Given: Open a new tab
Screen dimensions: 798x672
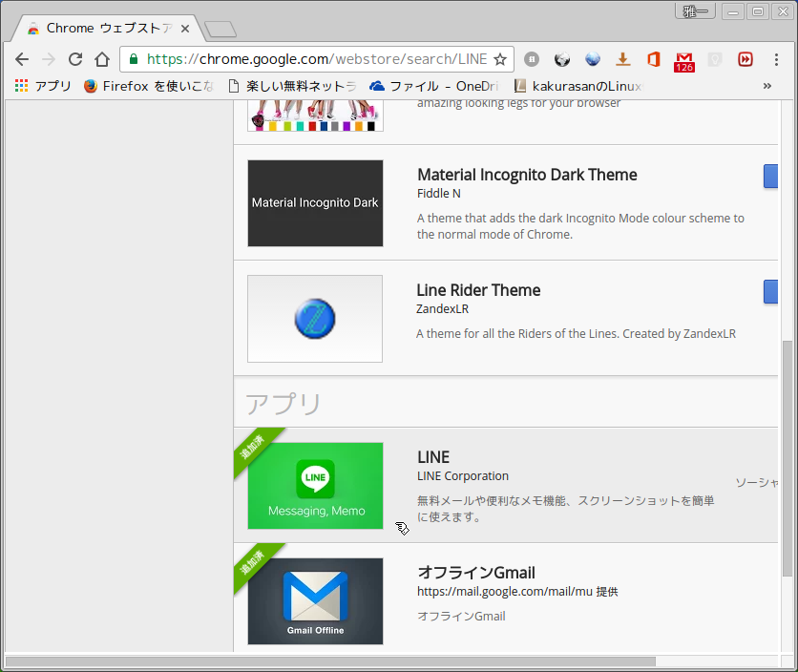Looking at the screenshot, I should (220, 29).
